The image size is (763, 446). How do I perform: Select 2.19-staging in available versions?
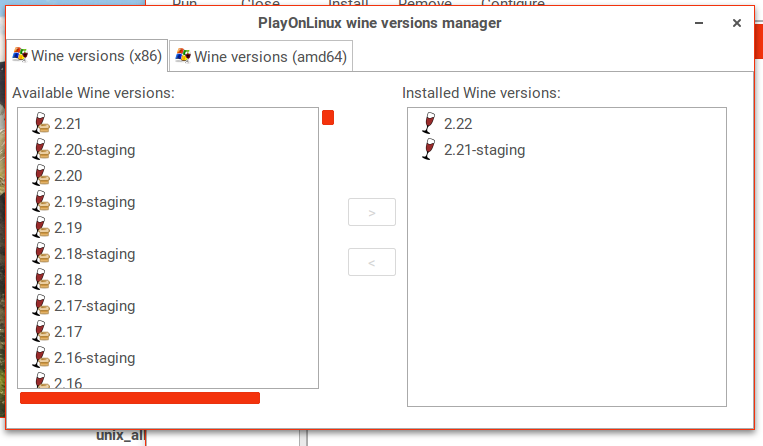click(94, 202)
